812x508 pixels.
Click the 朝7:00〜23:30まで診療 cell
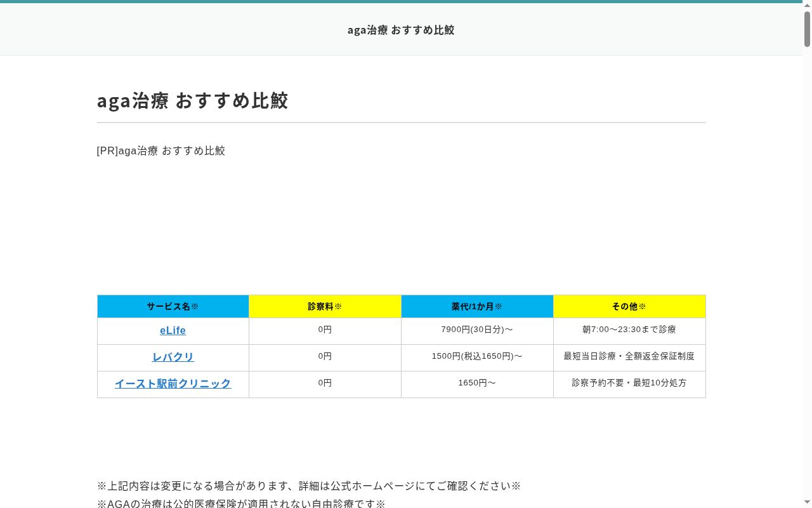pos(629,331)
